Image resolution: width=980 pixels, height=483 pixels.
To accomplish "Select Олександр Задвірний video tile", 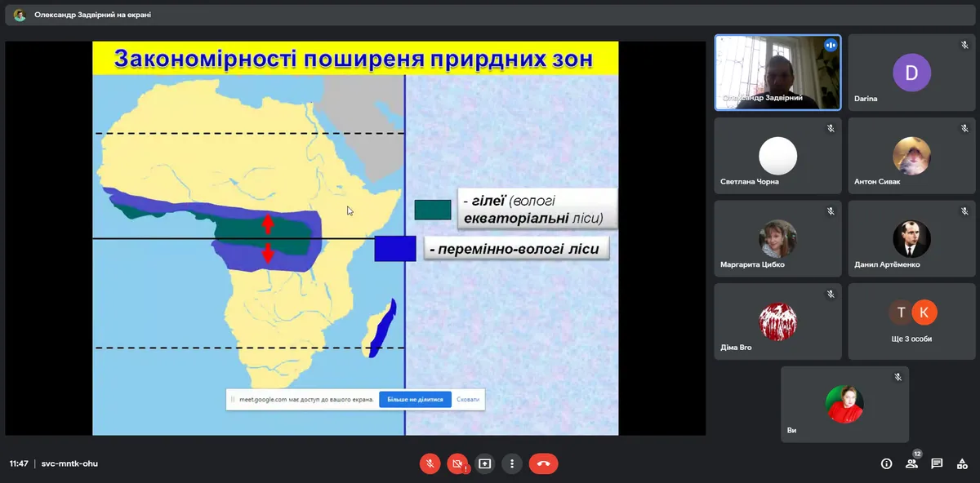I will [777, 73].
